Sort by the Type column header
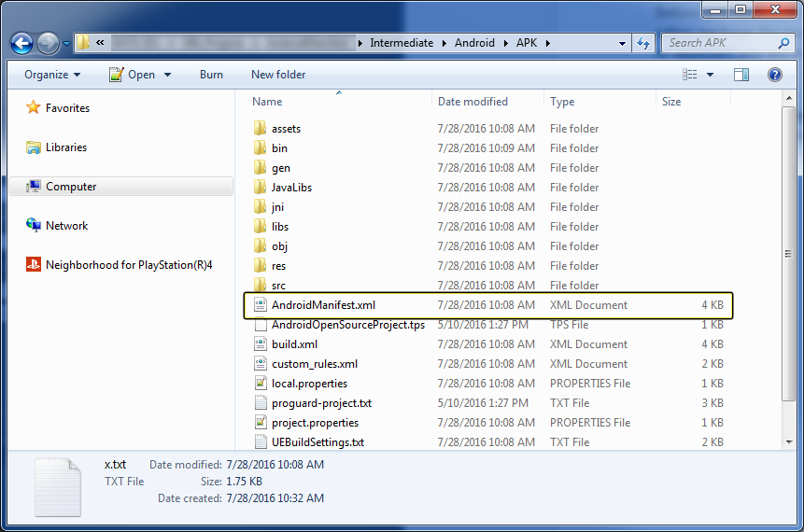 (x=562, y=102)
